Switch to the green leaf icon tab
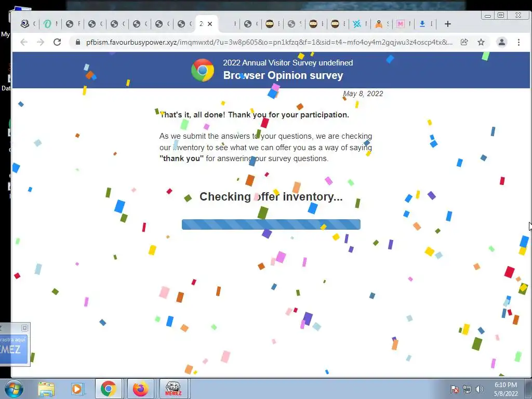Viewport: 532px width, 399px height. click(x=47, y=24)
